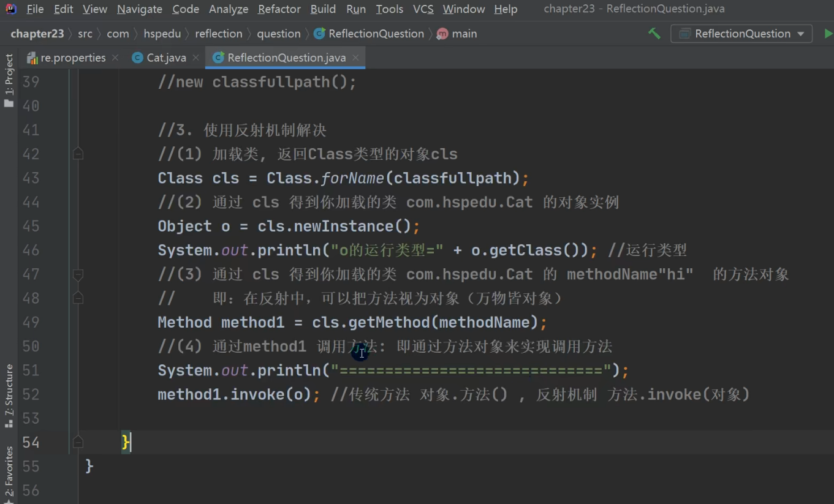
Task: Click the reflection breadcrumb segment
Action: (x=219, y=34)
